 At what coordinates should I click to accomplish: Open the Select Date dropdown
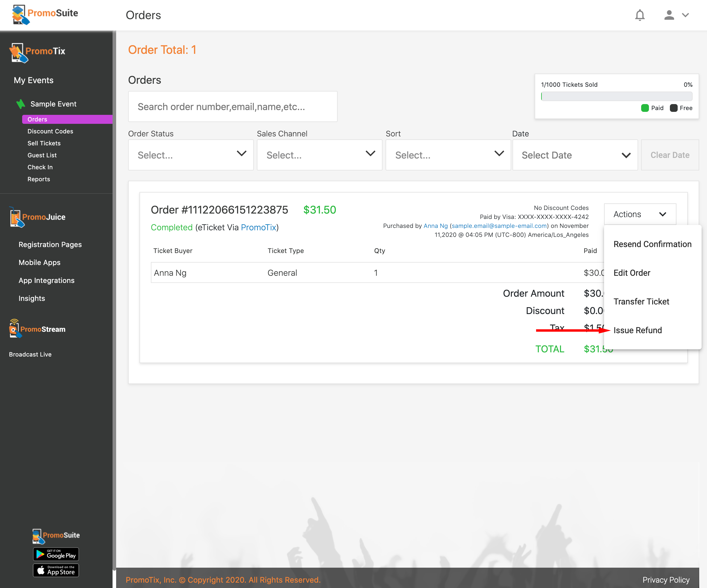pyautogui.click(x=575, y=155)
